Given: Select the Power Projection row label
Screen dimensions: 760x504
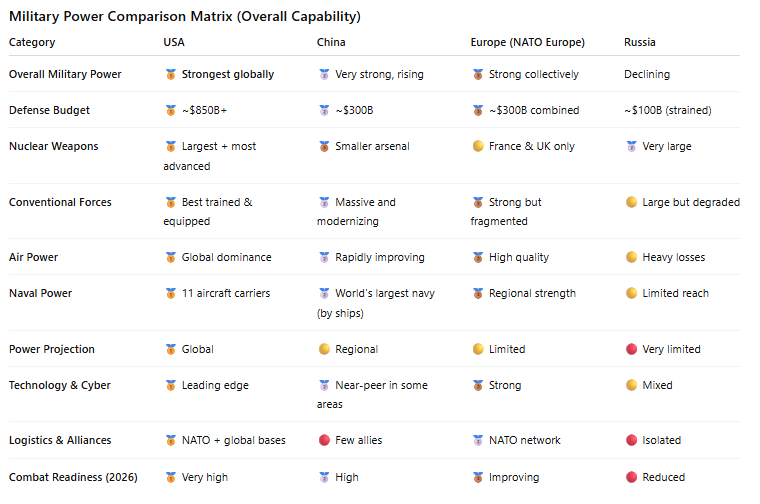Looking at the screenshot, I should (52, 349).
